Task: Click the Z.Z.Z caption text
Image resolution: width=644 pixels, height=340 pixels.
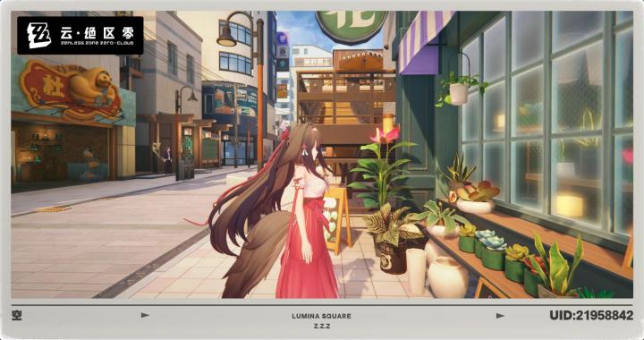Action: [322, 327]
